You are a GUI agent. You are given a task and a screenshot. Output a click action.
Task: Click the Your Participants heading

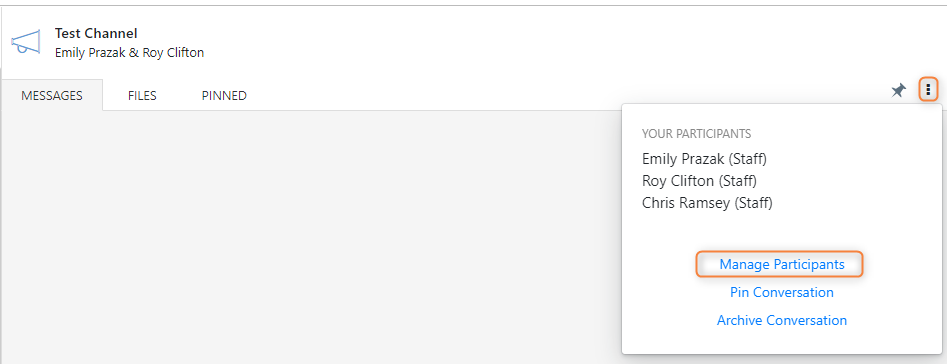(696, 133)
